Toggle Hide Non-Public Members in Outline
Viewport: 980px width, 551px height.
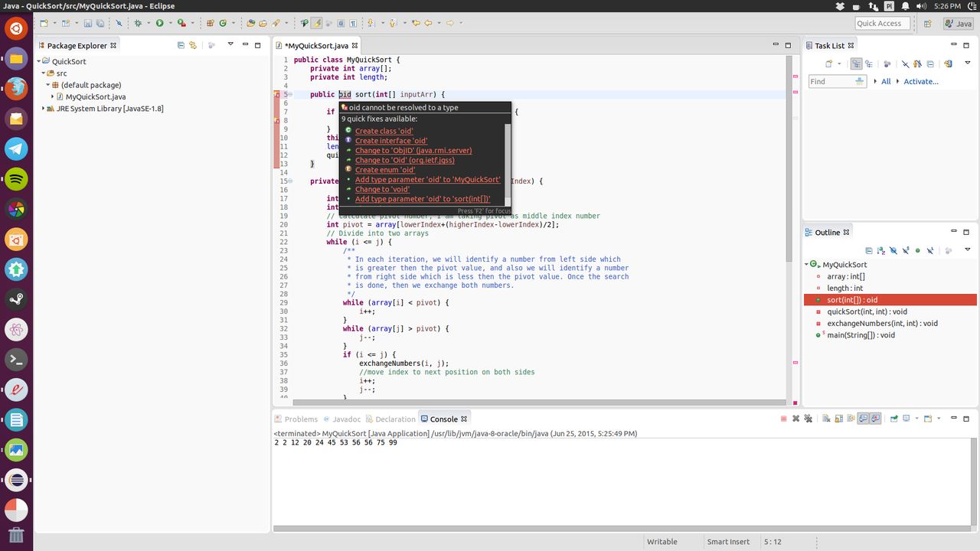[x=918, y=250]
